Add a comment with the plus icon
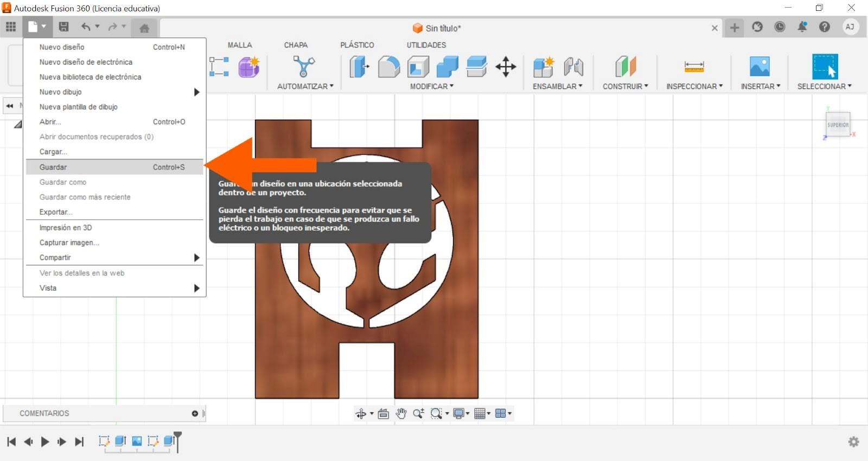This screenshot has height=461, width=868. (x=195, y=413)
